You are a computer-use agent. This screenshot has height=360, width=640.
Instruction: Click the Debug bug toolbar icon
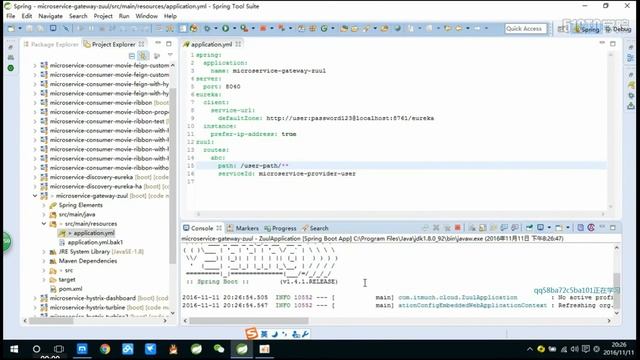[207, 29]
